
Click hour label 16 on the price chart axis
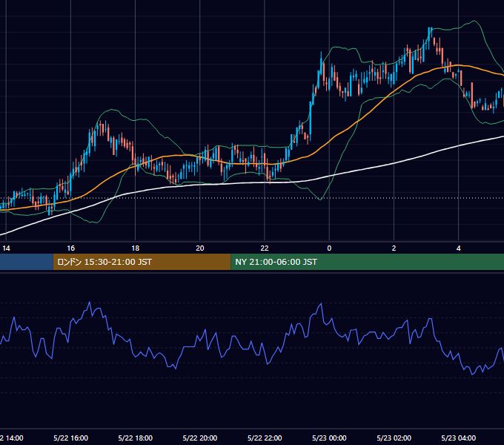click(70, 248)
